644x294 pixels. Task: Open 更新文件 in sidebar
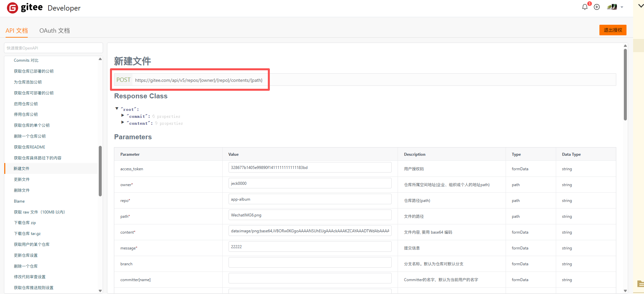tap(22, 180)
